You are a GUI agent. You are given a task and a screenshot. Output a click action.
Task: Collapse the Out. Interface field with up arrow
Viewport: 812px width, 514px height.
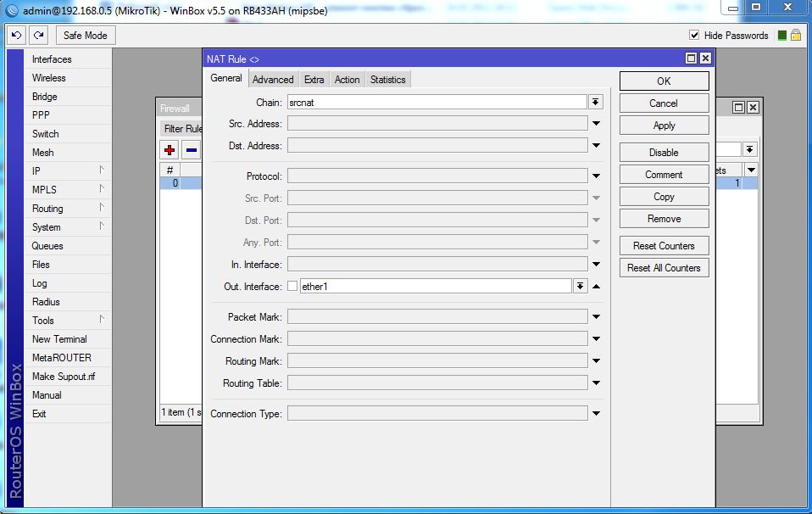click(x=597, y=287)
